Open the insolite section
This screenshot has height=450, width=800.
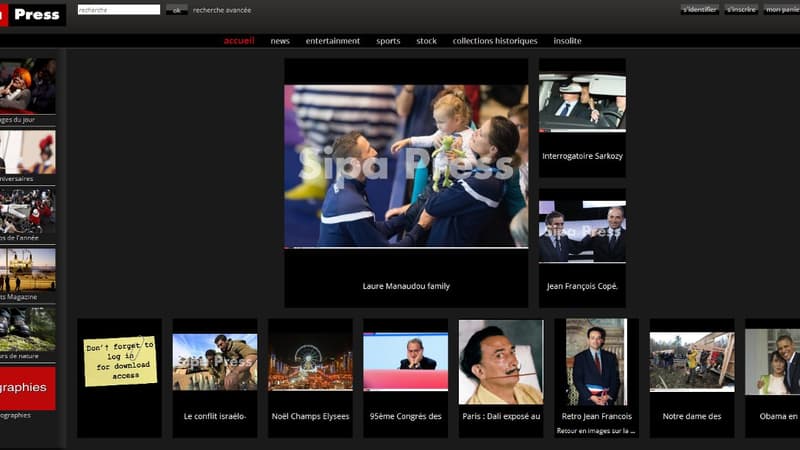(x=567, y=41)
